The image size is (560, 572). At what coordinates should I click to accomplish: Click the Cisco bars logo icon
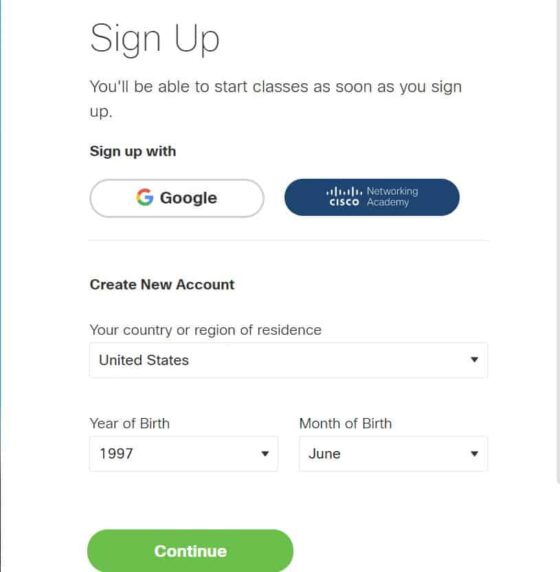344,197
